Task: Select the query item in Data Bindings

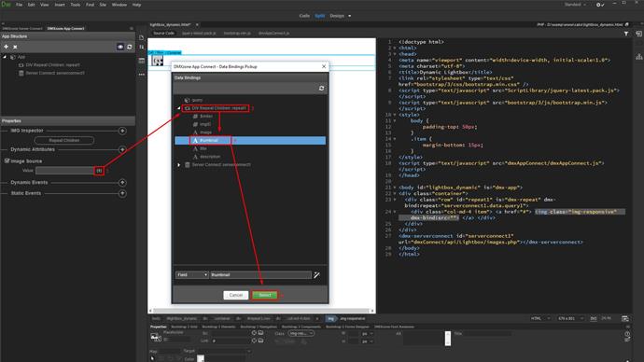Action: (x=197, y=100)
